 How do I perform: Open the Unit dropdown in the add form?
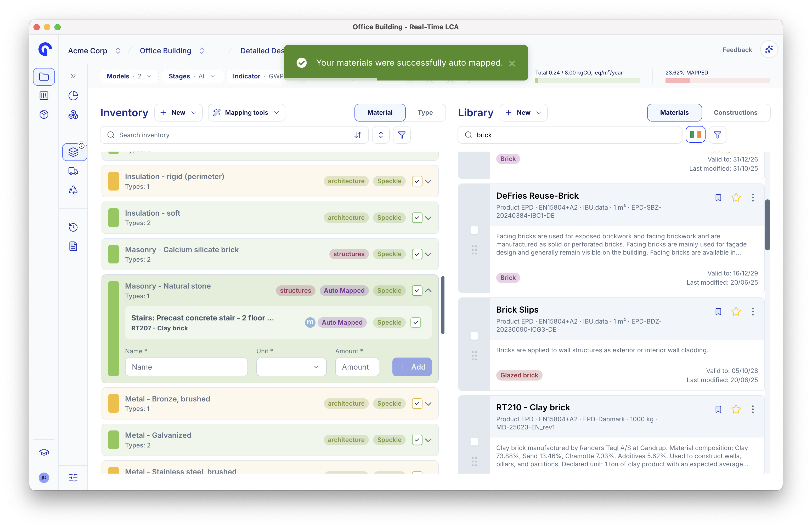click(x=291, y=367)
